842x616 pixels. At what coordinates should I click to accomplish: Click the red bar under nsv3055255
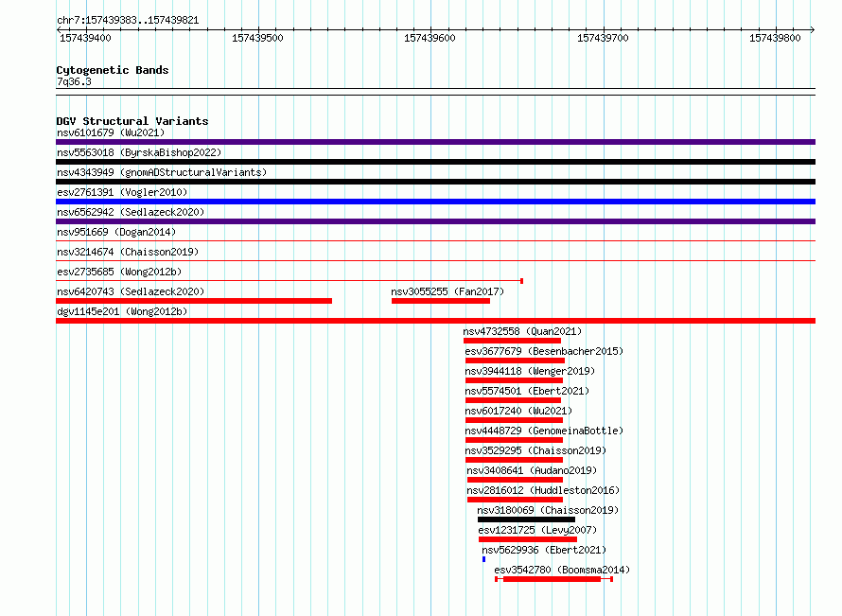(x=441, y=301)
